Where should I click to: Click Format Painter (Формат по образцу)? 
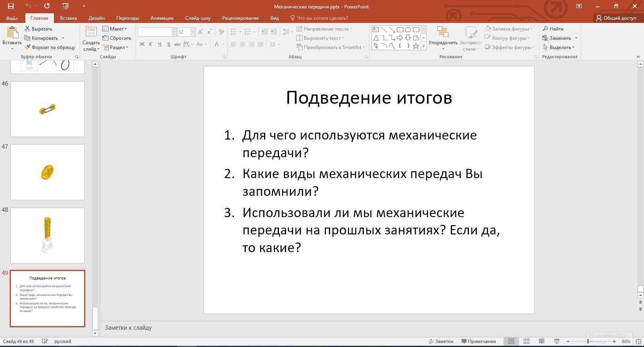pos(50,47)
